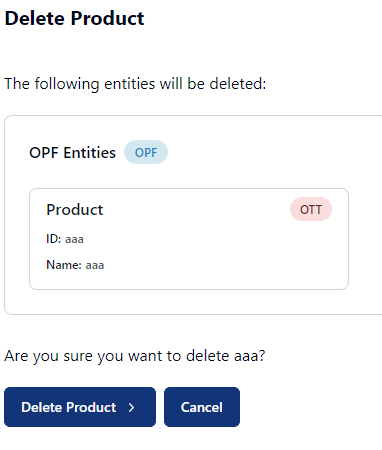The width and height of the screenshot is (382, 450).
Task: Click the 'Are you sure' confirmation question
Action: [135, 356]
